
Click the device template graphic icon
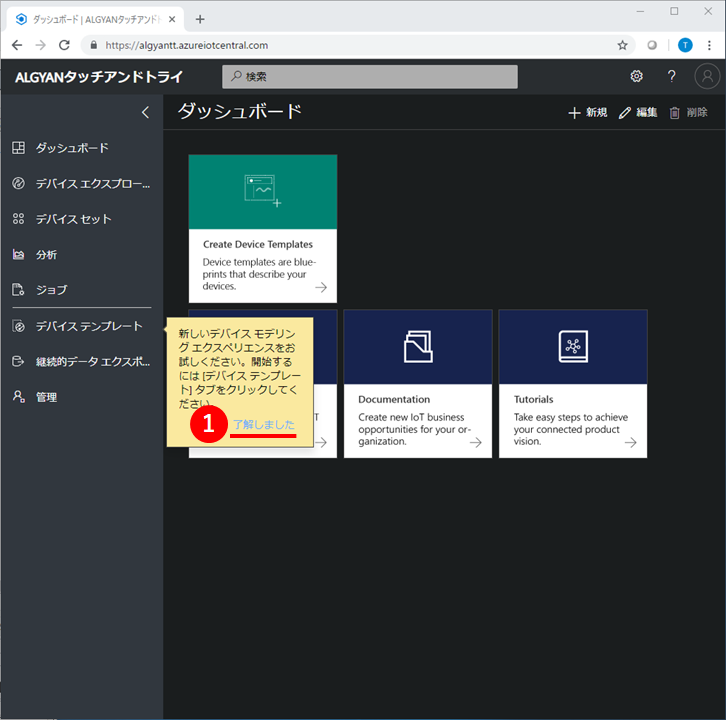[x=263, y=190]
